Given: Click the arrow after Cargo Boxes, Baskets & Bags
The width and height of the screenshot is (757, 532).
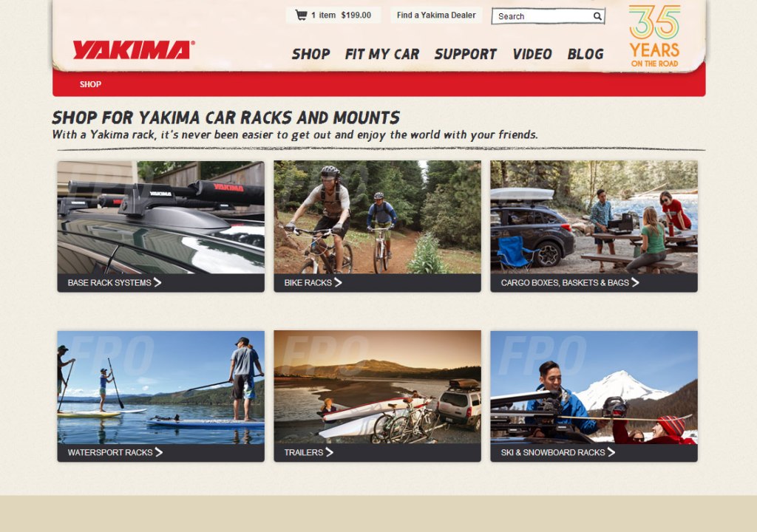Looking at the screenshot, I should click(635, 282).
